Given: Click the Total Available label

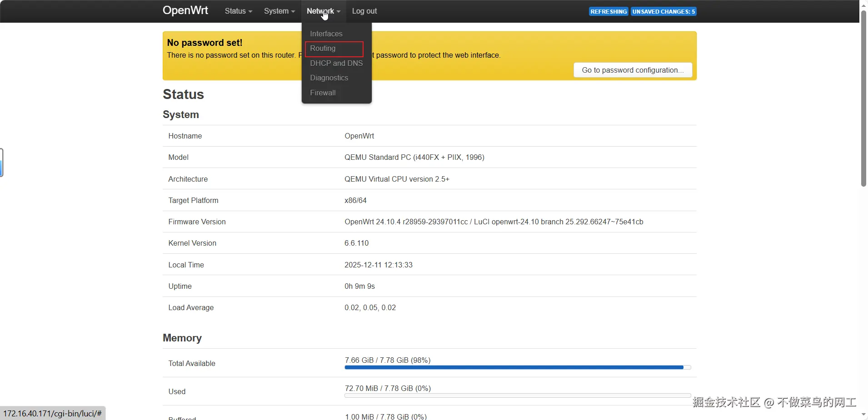Looking at the screenshot, I should tap(192, 363).
